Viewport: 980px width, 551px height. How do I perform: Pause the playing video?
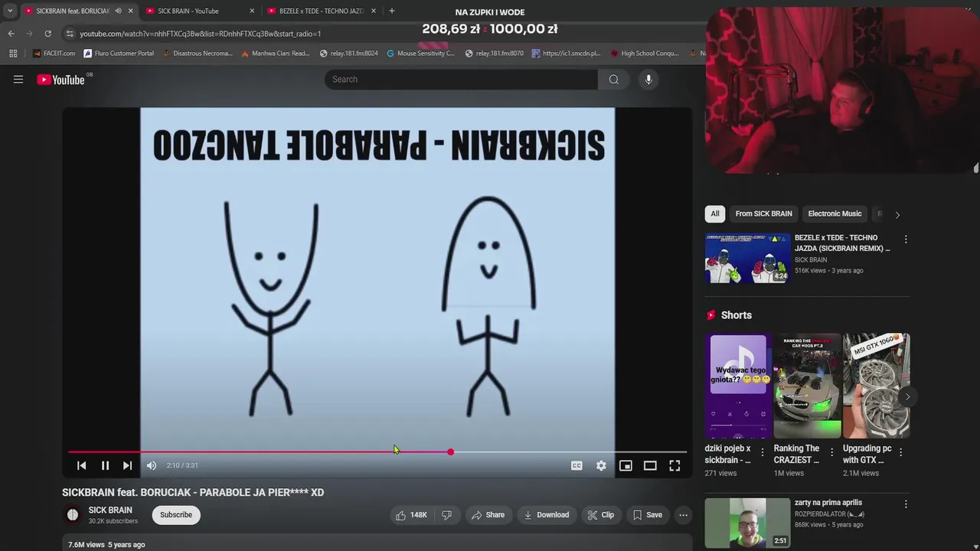coord(106,465)
